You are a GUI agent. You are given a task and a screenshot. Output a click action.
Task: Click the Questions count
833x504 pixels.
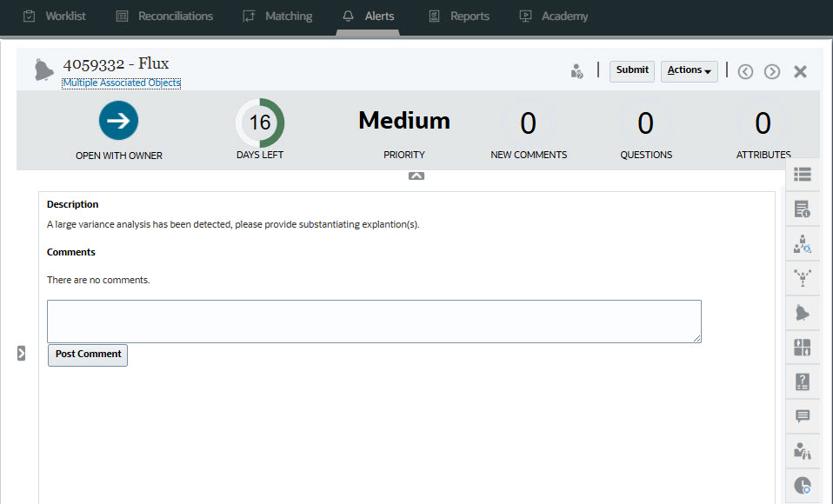tap(645, 123)
